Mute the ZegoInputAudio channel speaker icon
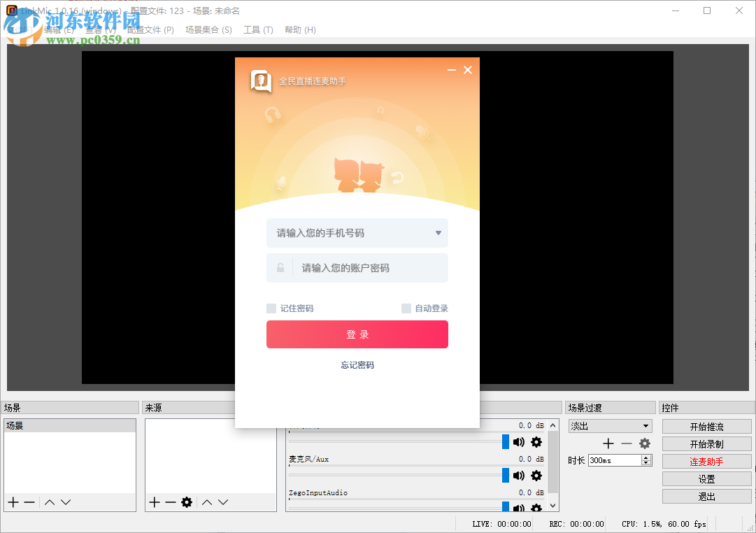Screen dimensions: 756x533 click(x=518, y=509)
